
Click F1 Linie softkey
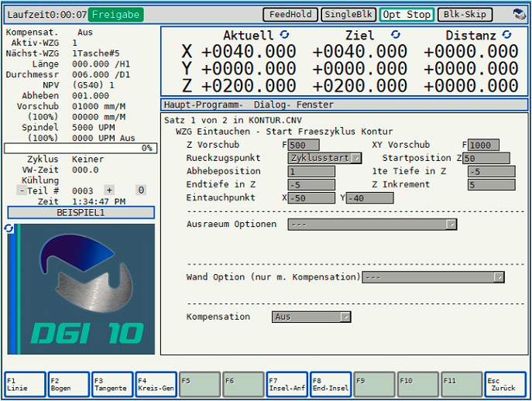coord(25,385)
